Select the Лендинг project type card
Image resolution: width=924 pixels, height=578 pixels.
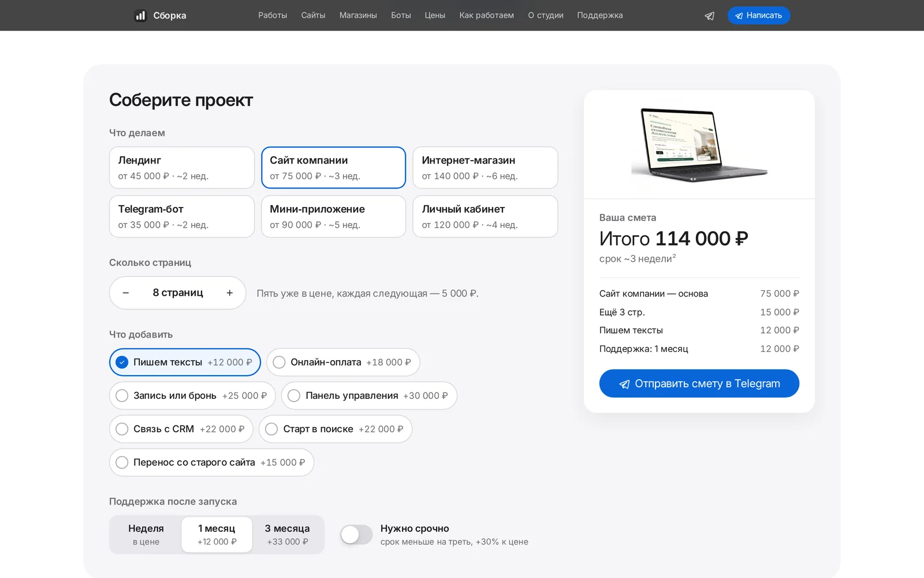(x=181, y=168)
